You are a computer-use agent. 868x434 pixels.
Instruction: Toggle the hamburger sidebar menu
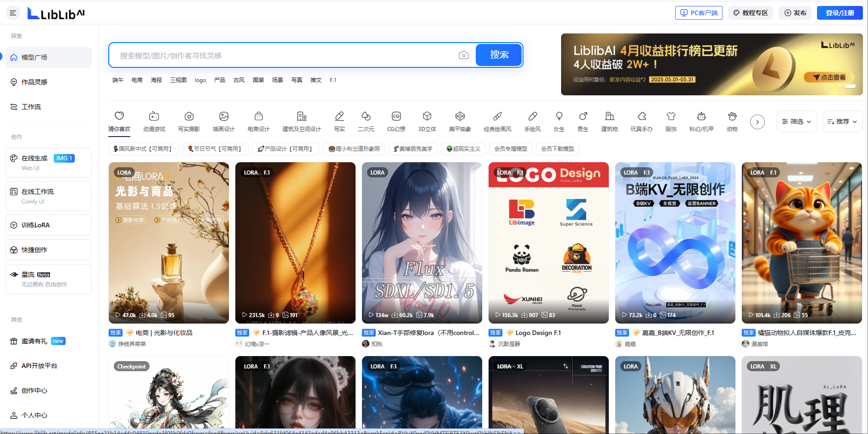tap(13, 13)
